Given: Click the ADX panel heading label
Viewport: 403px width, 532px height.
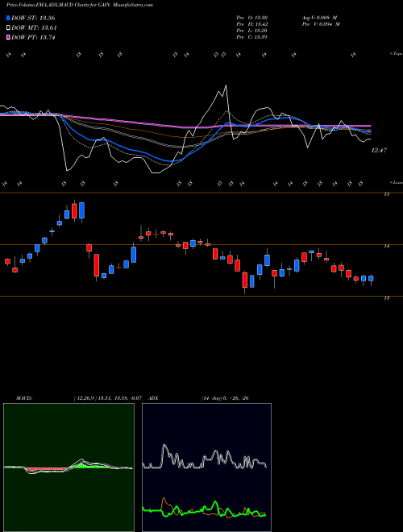Looking at the screenshot, I should (x=153, y=398).
